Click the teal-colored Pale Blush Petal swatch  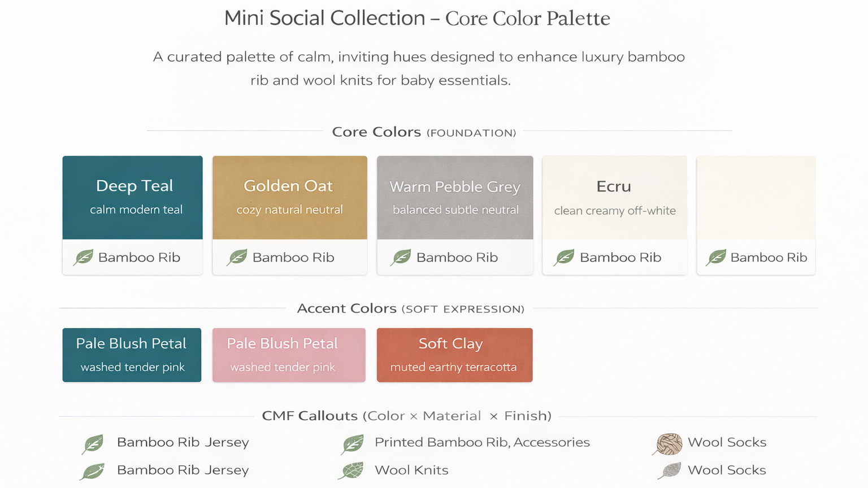tap(132, 355)
